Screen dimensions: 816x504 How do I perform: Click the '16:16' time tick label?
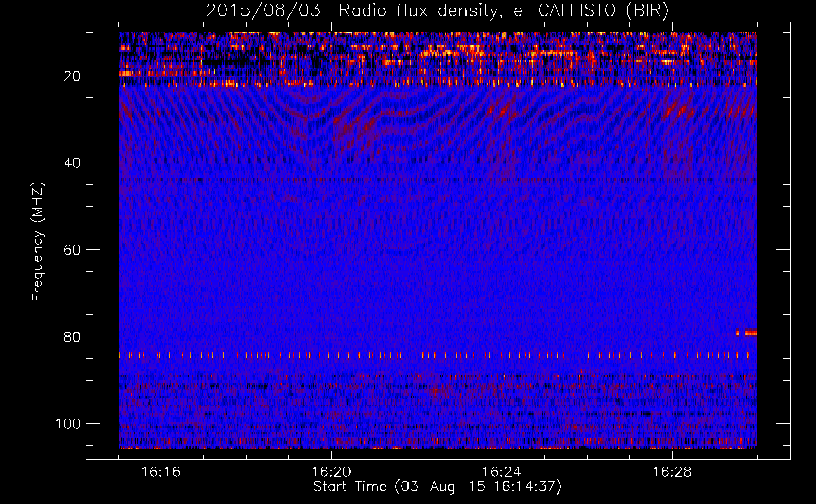[x=161, y=472]
